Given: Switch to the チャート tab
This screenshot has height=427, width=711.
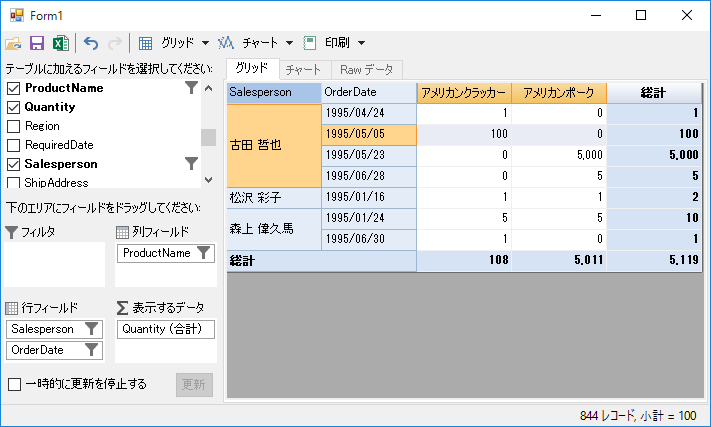Looking at the screenshot, I should pos(303,69).
